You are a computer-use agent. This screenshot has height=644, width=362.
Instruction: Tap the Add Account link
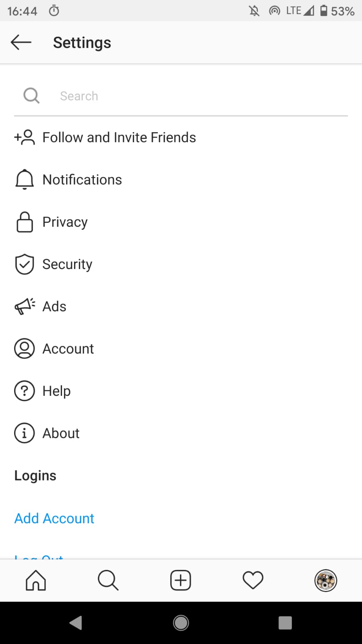pos(54,518)
